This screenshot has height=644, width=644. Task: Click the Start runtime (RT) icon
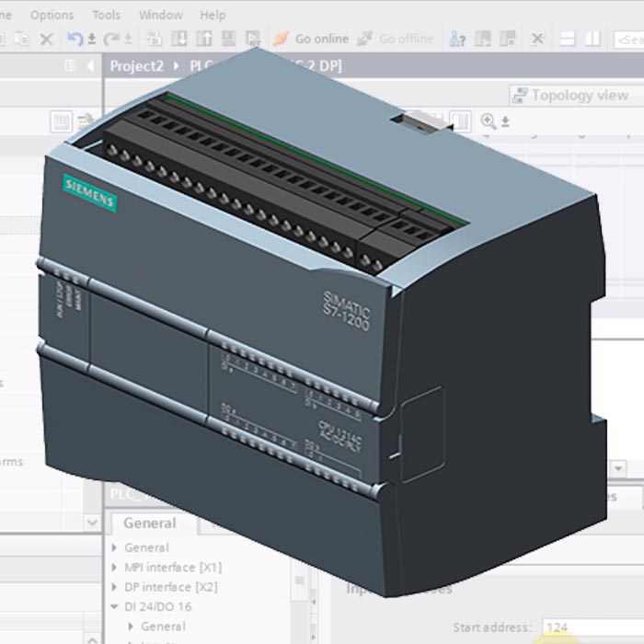[x=253, y=39]
